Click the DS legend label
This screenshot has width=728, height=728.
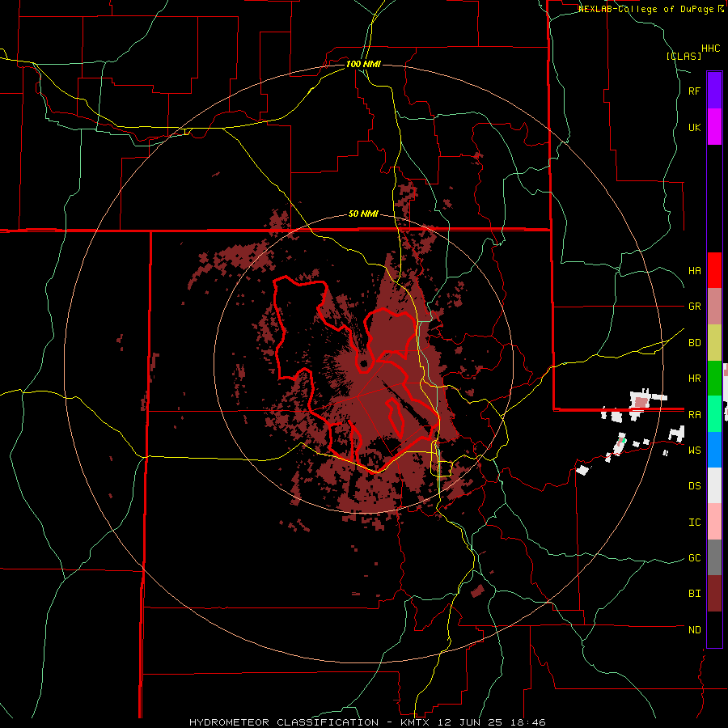[695, 486]
